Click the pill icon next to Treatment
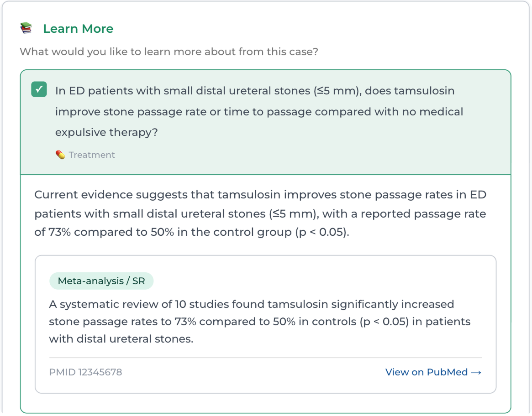This screenshot has width=532, height=416. (x=60, y=155)
